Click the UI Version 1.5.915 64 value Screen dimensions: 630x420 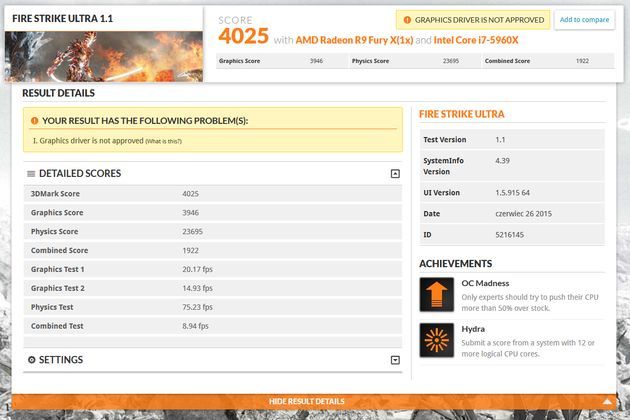click(512, 193)
